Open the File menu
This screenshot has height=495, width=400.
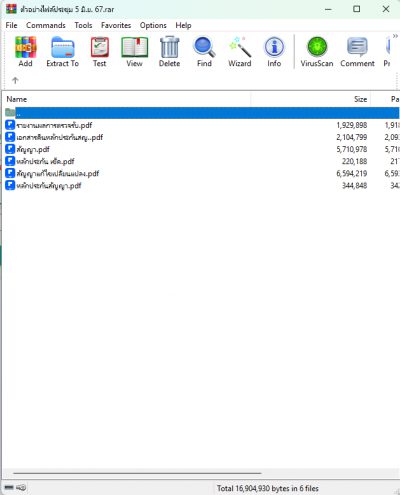(x=11, y=25)
